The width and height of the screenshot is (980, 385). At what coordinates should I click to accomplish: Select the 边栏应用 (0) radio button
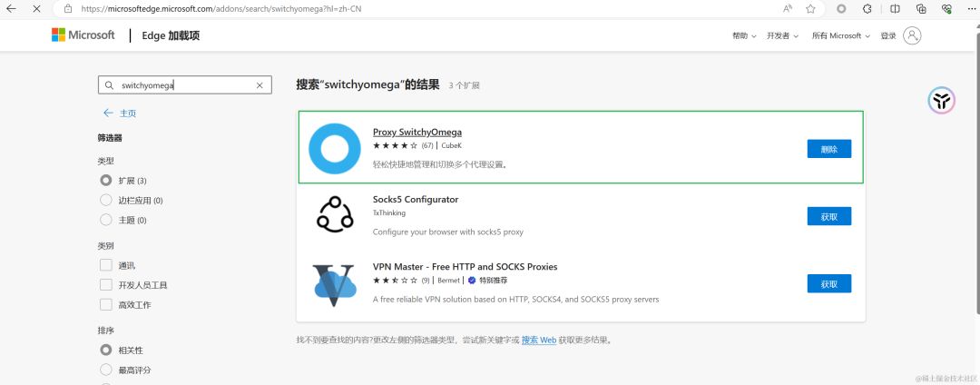coord(106,201)
